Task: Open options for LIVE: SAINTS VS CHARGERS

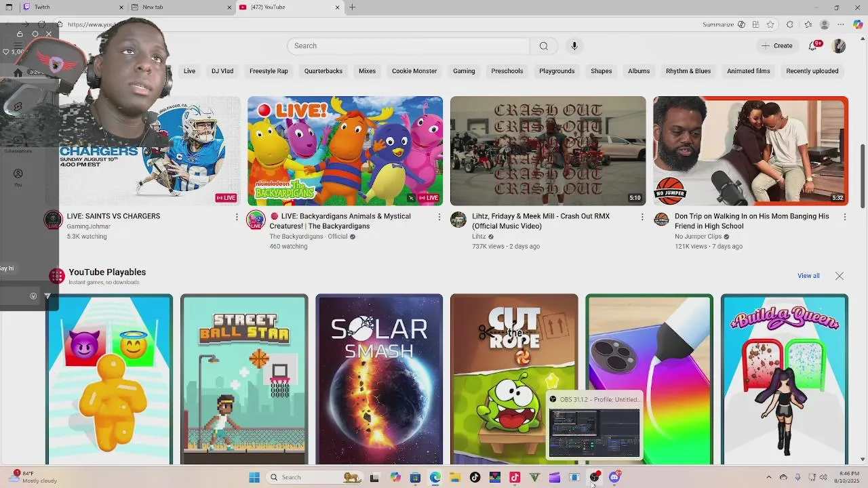Action: tap(237, 217)
